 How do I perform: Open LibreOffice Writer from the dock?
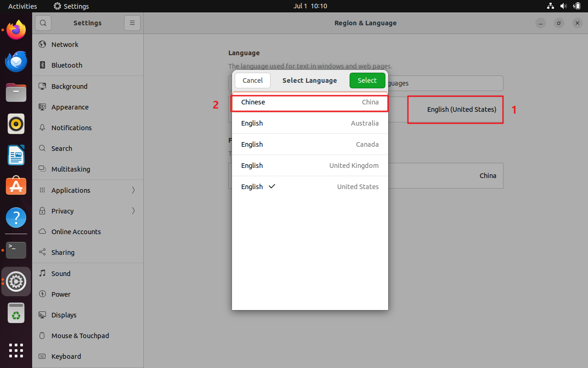(x=16, y=155)
